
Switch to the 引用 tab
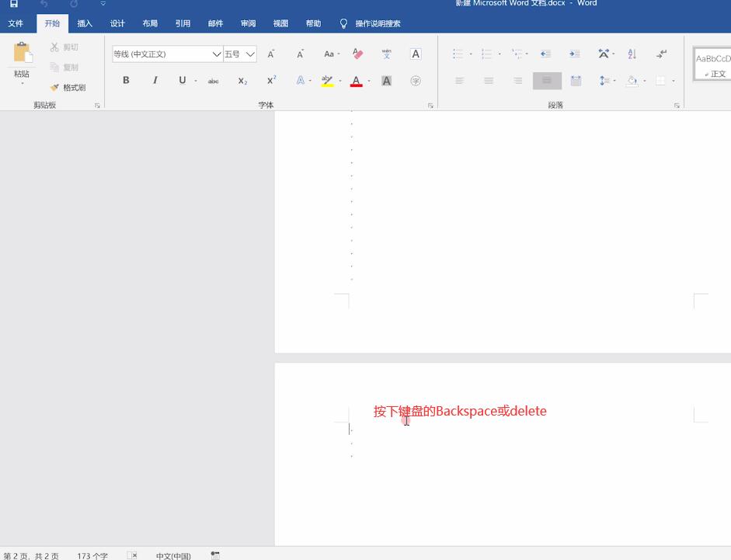[183, 23]
